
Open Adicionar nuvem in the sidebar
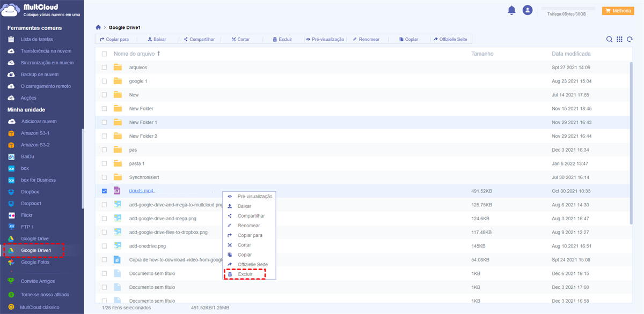39,122
